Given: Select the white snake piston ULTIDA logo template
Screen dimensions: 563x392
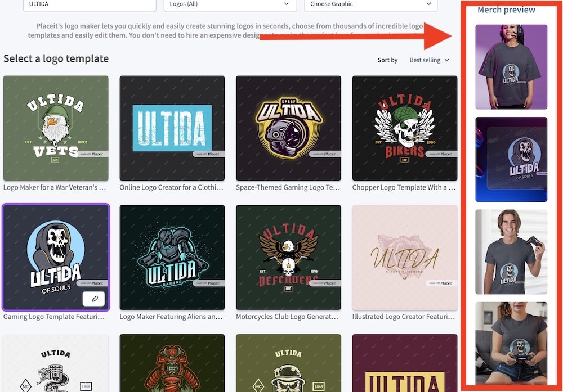Looking at the screenshot, I should pos(56,363).
